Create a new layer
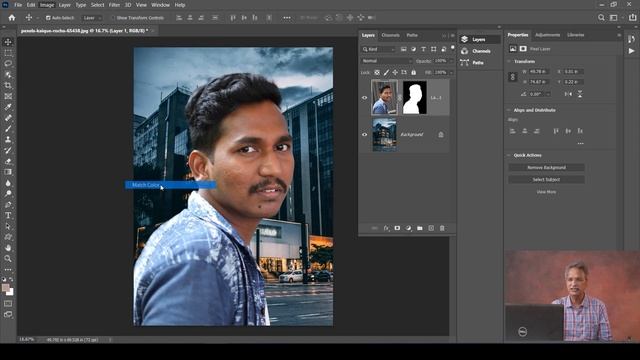The width and height of the screenshot is (640, 360). (431, 228)
